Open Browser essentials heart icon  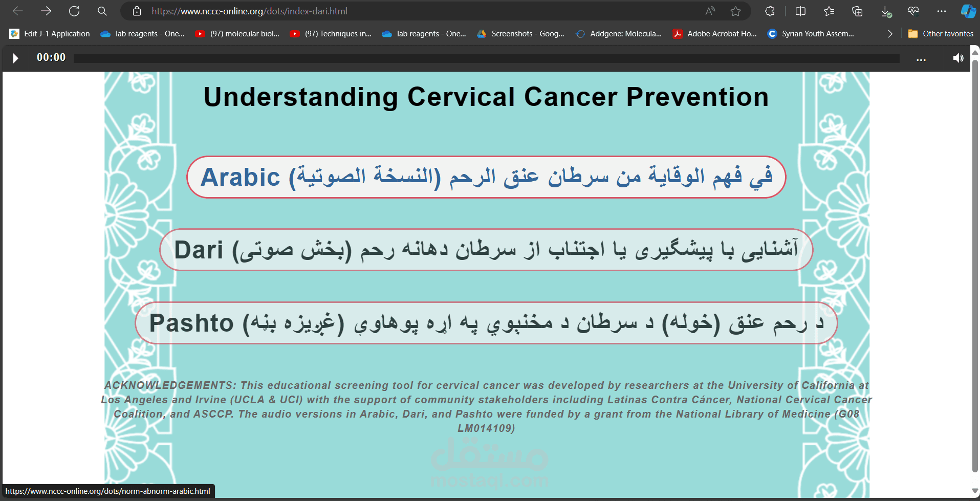tap(913, 11)
